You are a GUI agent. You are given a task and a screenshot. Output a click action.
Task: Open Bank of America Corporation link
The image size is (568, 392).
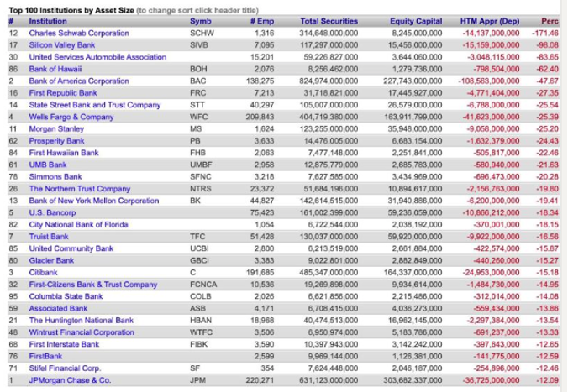(x=79, y=81)
